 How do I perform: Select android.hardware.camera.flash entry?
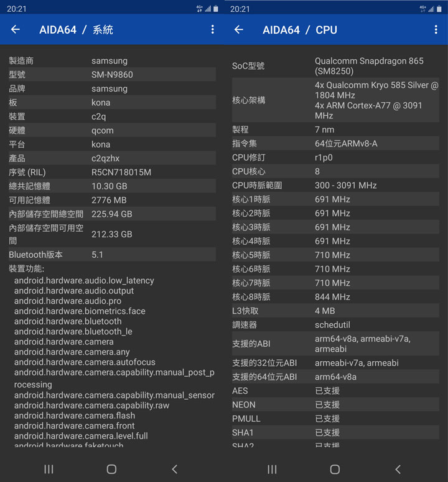74,415
